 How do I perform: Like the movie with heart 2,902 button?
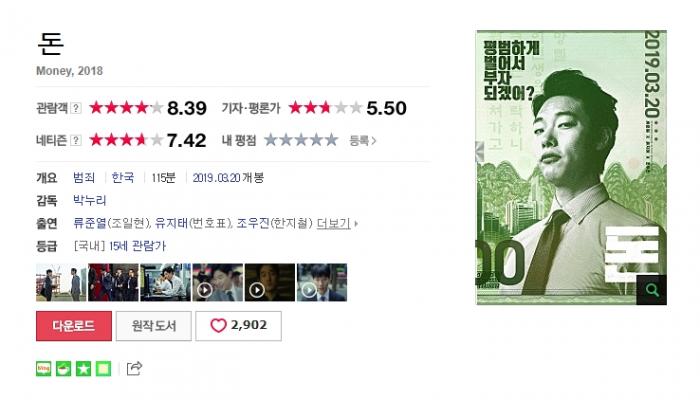pyautogui.click(x=238, y=326)
